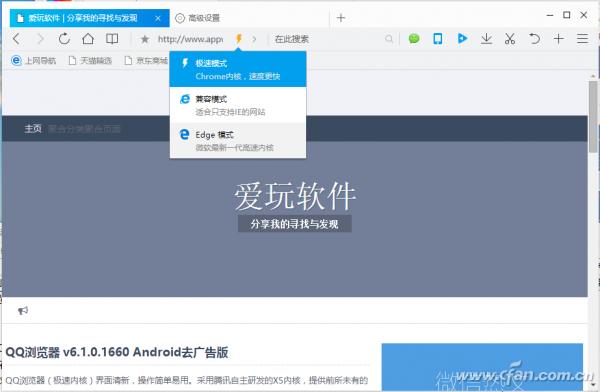Click the plus icon in the toolbar
The width and height of the screenshot is (600, 392).
[x=559, y=39]
